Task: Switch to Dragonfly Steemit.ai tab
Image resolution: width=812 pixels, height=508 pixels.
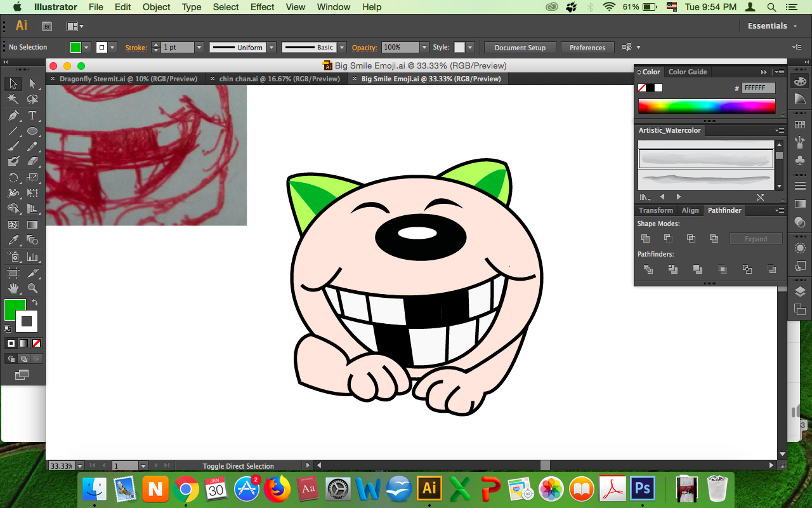Action: pos(128,79)
